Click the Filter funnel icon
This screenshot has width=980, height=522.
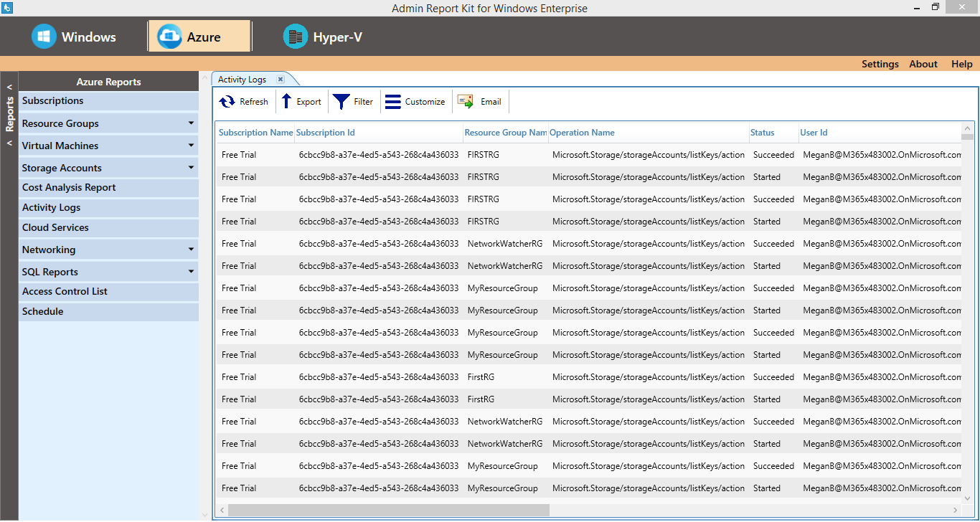coord(341,102)
